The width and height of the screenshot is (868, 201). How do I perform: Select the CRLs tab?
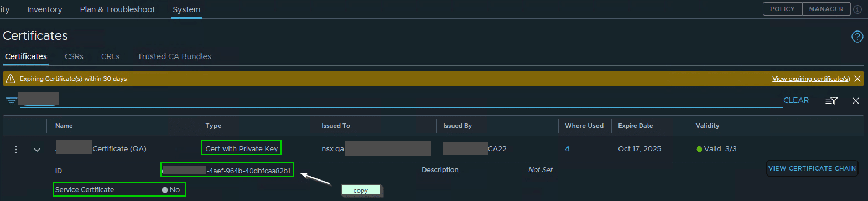110,56
